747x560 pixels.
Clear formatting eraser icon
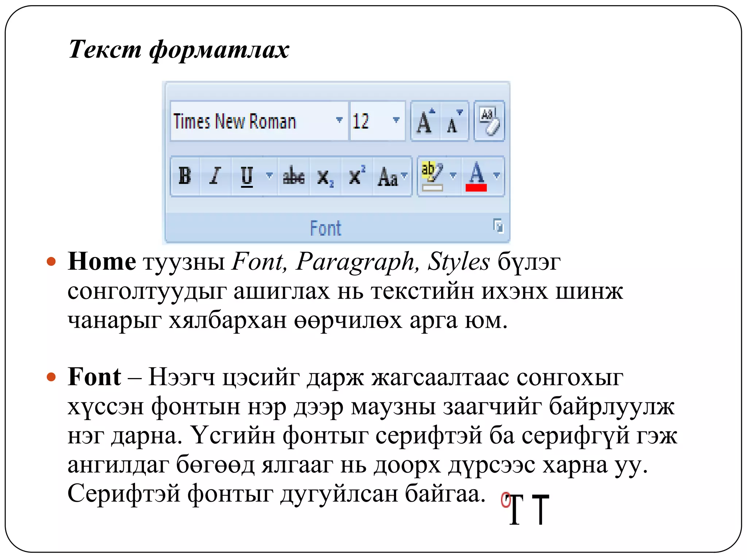[x=489, y=121]
